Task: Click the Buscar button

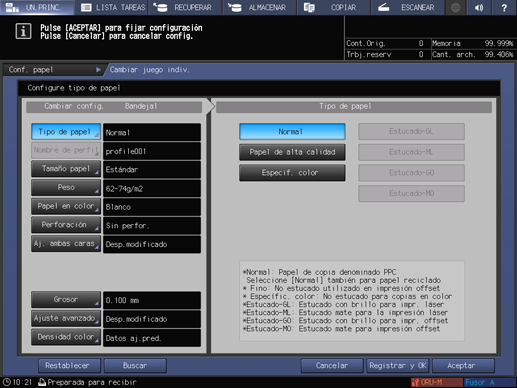Action: click(135, 366)
